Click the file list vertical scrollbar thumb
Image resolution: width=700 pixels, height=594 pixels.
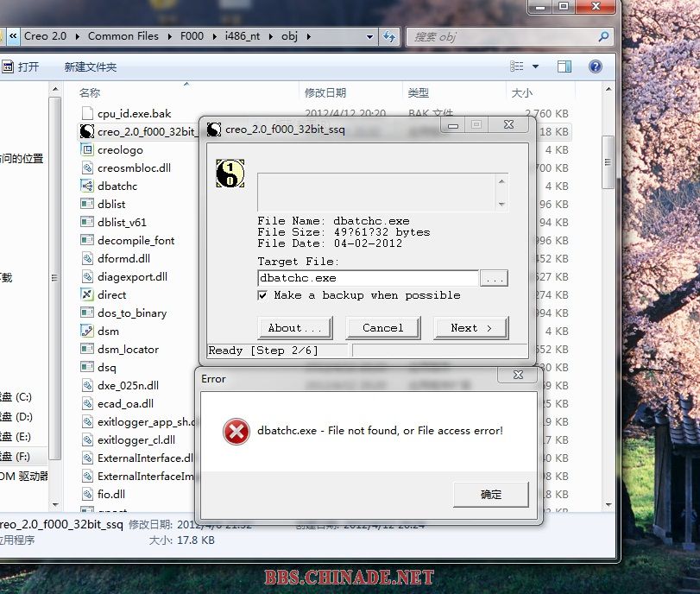click(x=608, y=162)
